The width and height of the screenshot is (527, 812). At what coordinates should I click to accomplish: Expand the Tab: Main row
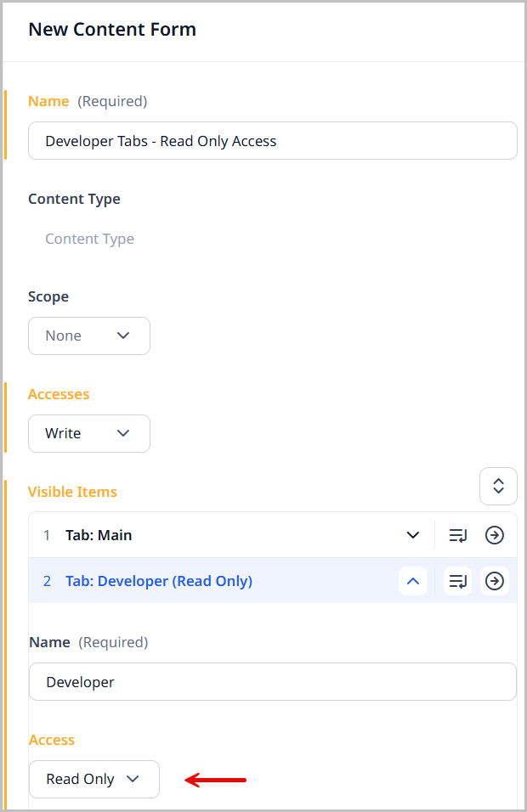(413, 534)
